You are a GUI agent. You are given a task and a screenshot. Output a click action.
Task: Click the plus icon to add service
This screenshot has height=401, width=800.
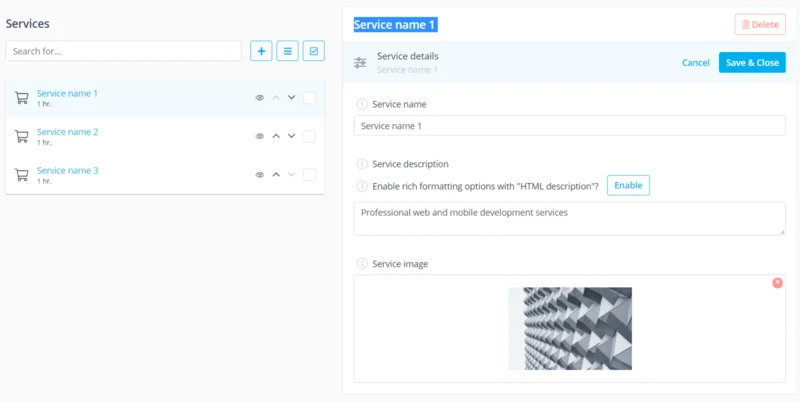(261, 51)
